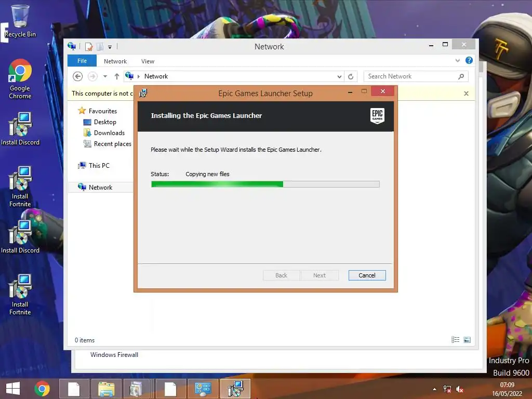This screenshot has height=399, width=532.
Task: Maximize the Network explorer window
Action: [x=445, y=45]
